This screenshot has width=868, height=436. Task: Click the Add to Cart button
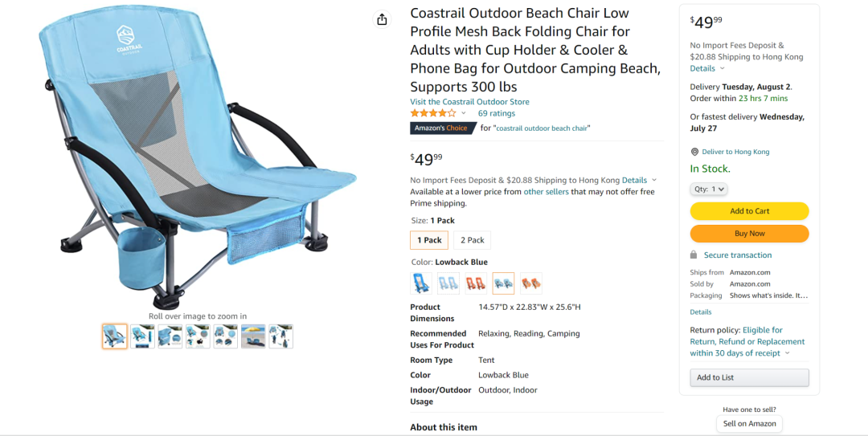[749, 211]
